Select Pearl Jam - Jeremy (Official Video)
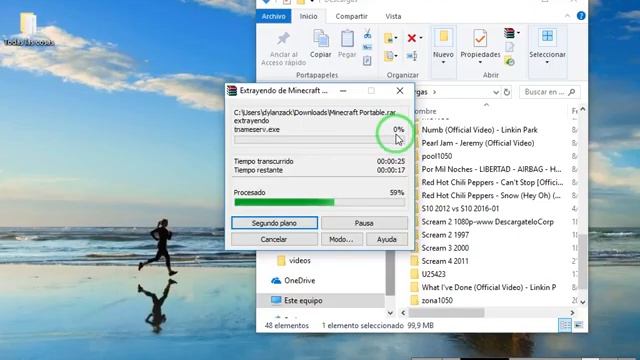This screenshot has height=360, width=640. pos(478,143)
